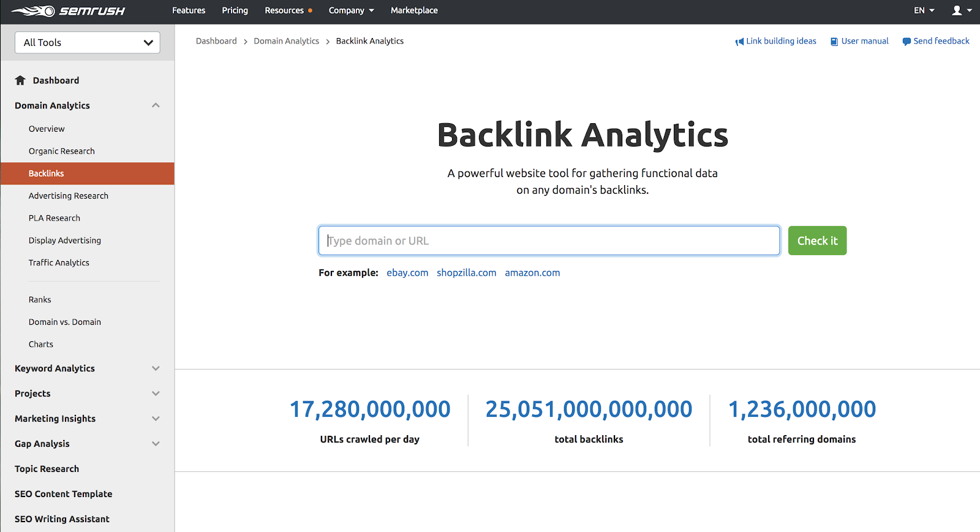The height and width of the screenshot is (532, 980).
Task: Click the Domain Analytics breadcrumb link
Action: pos(287,41)
